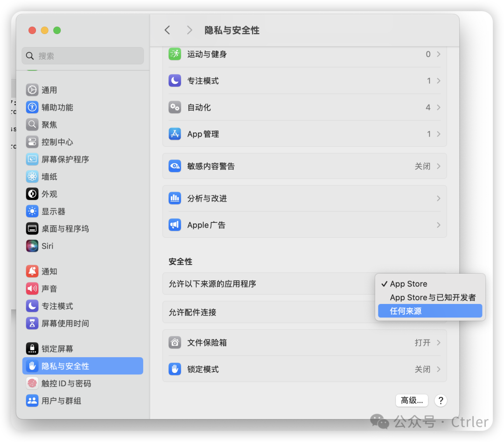The image size is (504, 442).
Task: Click the Siri icon in sidebar
Action: [x=32, y=246]
